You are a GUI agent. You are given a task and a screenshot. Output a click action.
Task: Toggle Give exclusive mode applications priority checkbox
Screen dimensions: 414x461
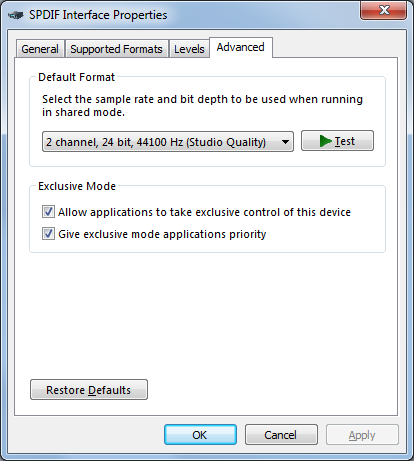point(48,234)
